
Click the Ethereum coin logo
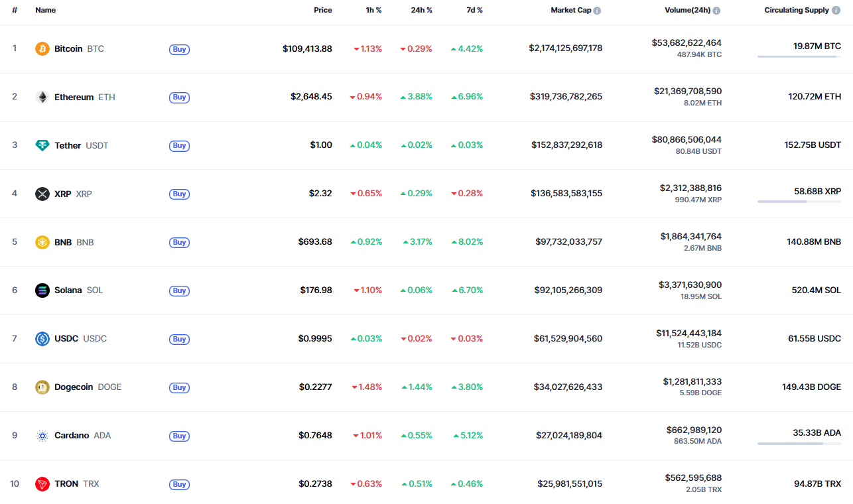42,97
